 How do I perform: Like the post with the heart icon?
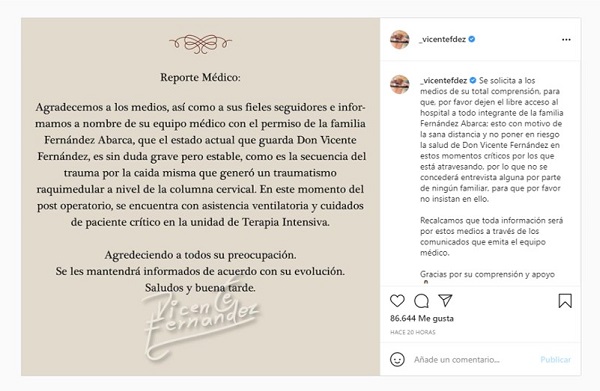(x=397, y=301)
